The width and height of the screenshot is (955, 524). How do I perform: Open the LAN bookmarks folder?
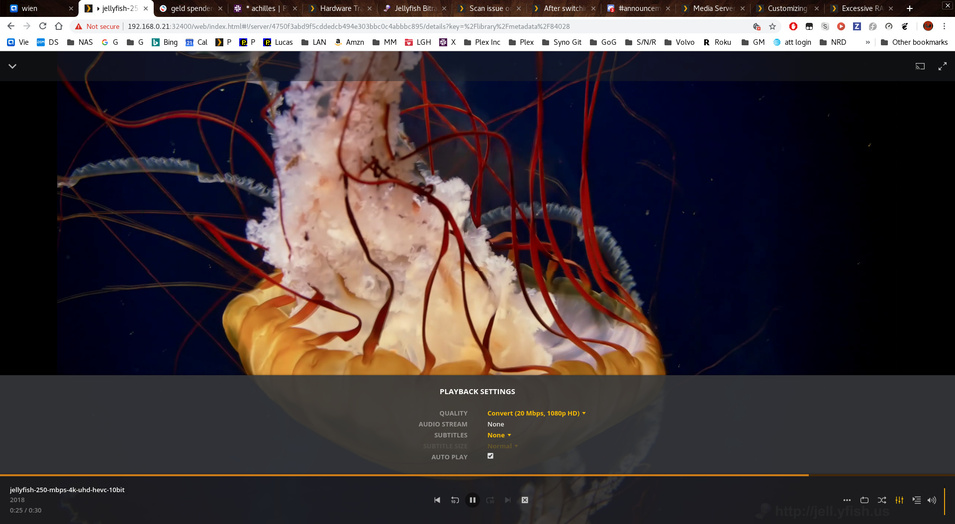[x=314, y=42]
